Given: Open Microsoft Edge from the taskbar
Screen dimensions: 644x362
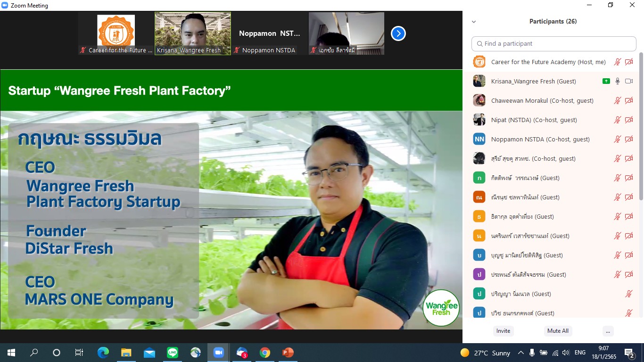Looking at the screenshot, I should point(103,353).
